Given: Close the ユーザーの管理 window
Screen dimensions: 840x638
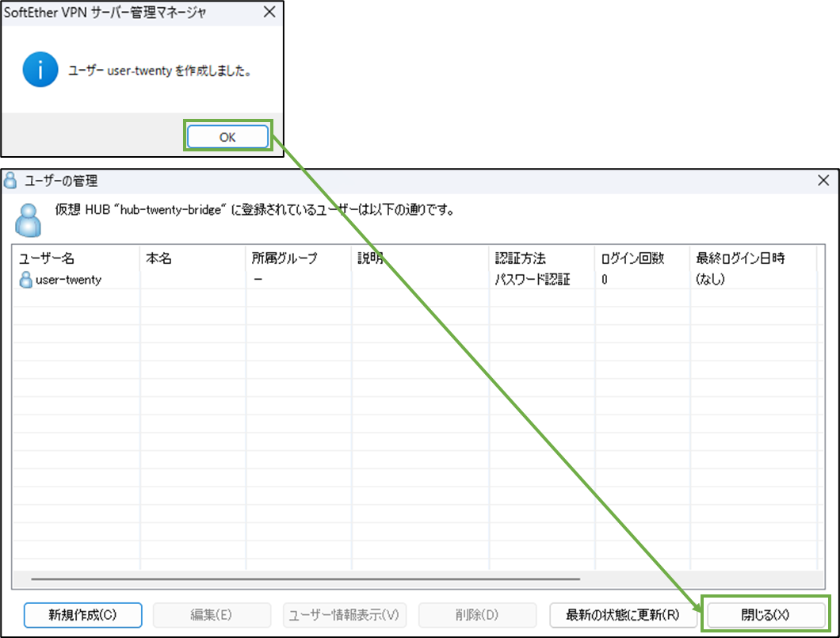Looking at the screenshot, I should tap(823, 181).
